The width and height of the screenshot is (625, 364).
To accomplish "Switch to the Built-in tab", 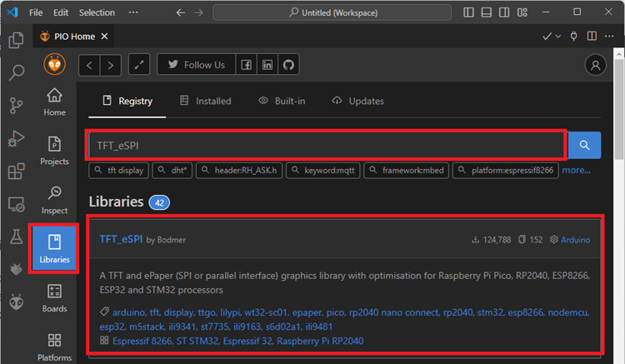I will (282, 101).
